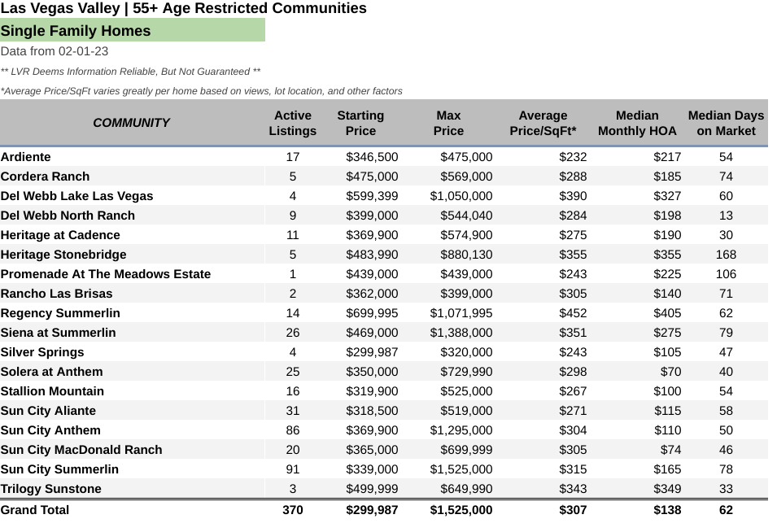This screenshot has height=532, width=777.
Task: Click Regency Summerlin max price $1,071,995
Action: click(461, 313)
